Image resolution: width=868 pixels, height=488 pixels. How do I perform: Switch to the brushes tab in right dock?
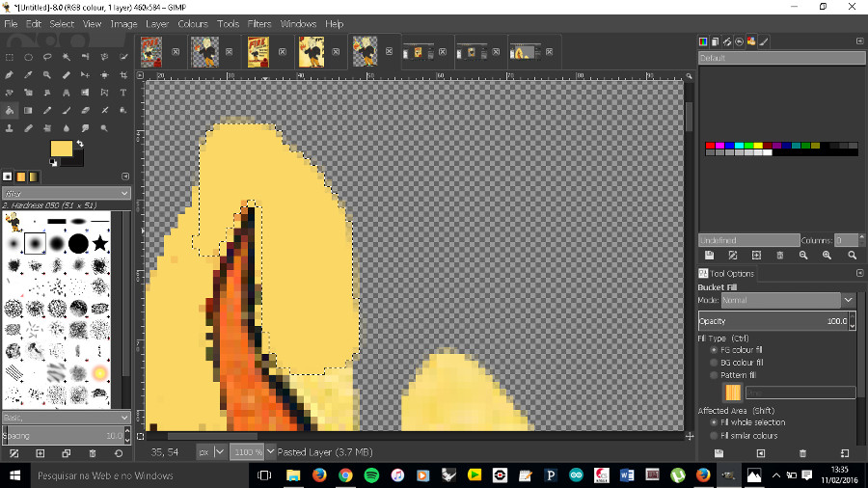tap(764, 41)
